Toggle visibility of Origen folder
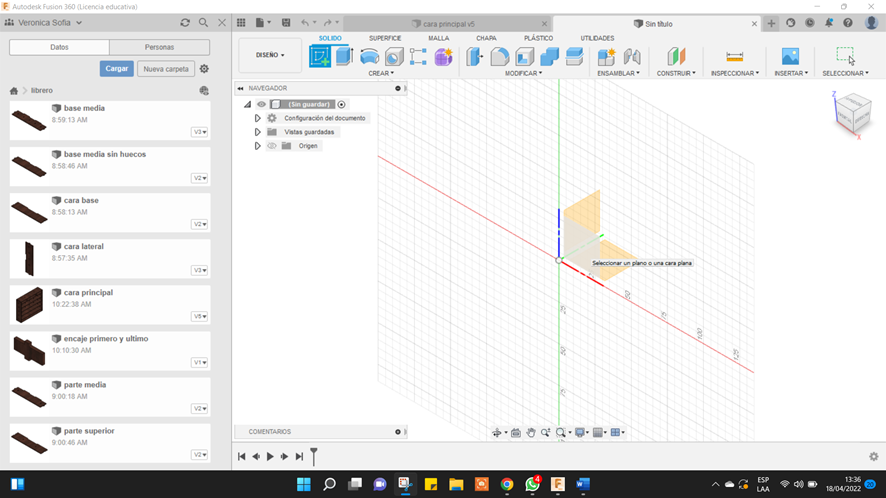Screen dimensions: 886x498 pyautogui.click(x=272, y=146)
